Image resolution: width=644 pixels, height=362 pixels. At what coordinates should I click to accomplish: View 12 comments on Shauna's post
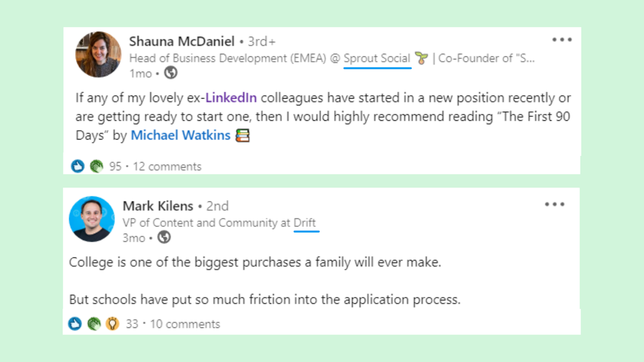click(167, 166)
